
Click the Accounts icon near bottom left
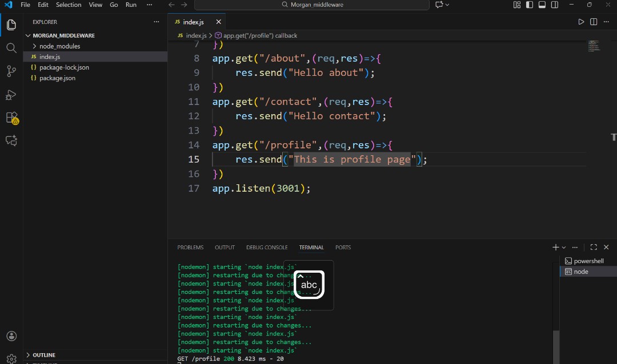pos(11,336)
